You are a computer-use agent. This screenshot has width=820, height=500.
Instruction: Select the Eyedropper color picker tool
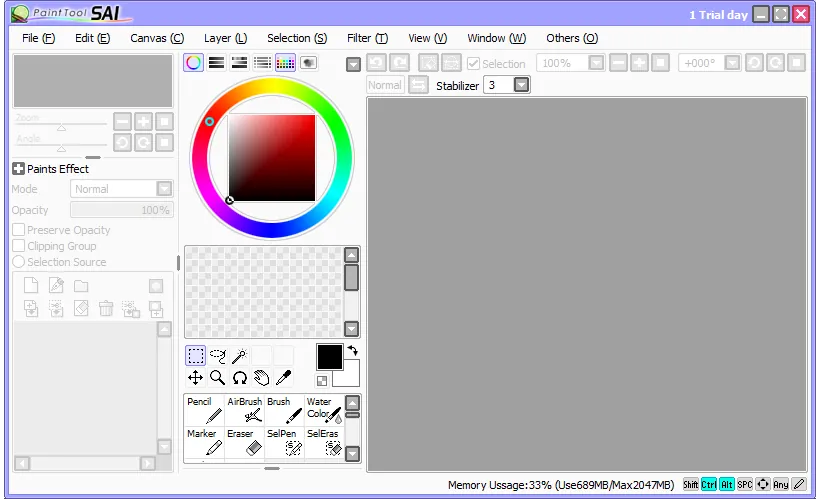[283, 378]
